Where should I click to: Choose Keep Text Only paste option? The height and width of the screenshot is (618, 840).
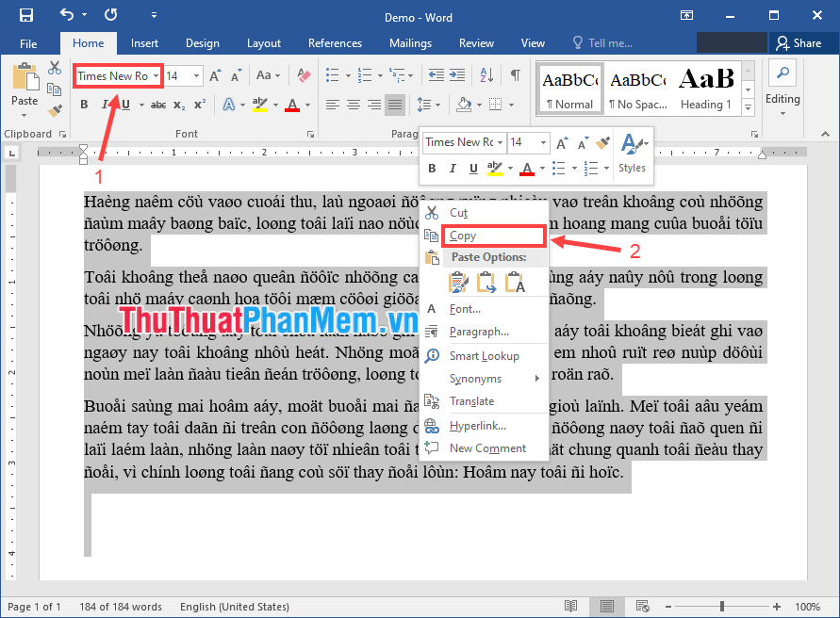coord(514,281)
